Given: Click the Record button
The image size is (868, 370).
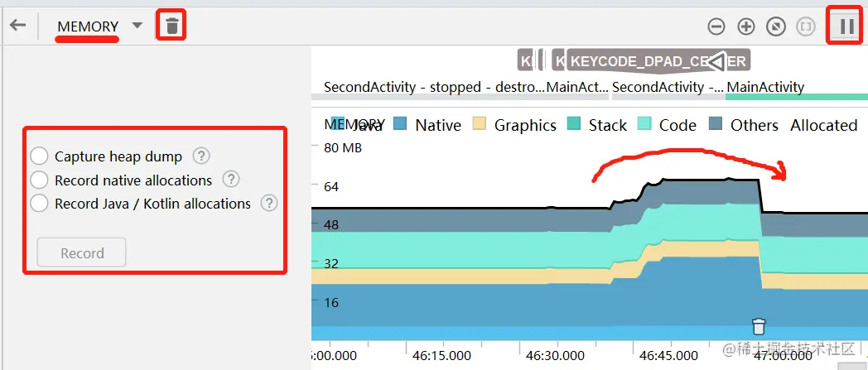Looking at the screenshot, I should tap(82, 252).
